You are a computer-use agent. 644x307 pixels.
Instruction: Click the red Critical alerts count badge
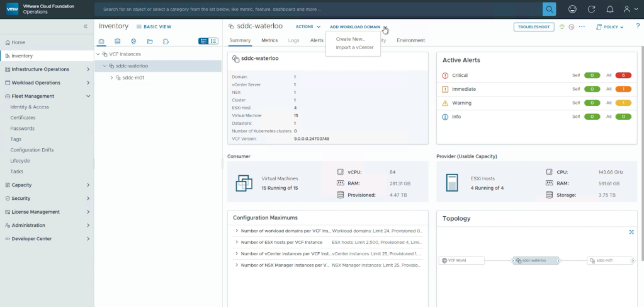pyautogui.click(x=623, y=76)
